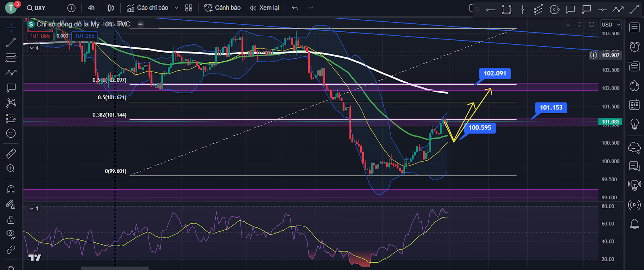Viewport: 644px width, 270px height.
Task: Expand the favorite indicators dropdown arrow
Action: 176,8
